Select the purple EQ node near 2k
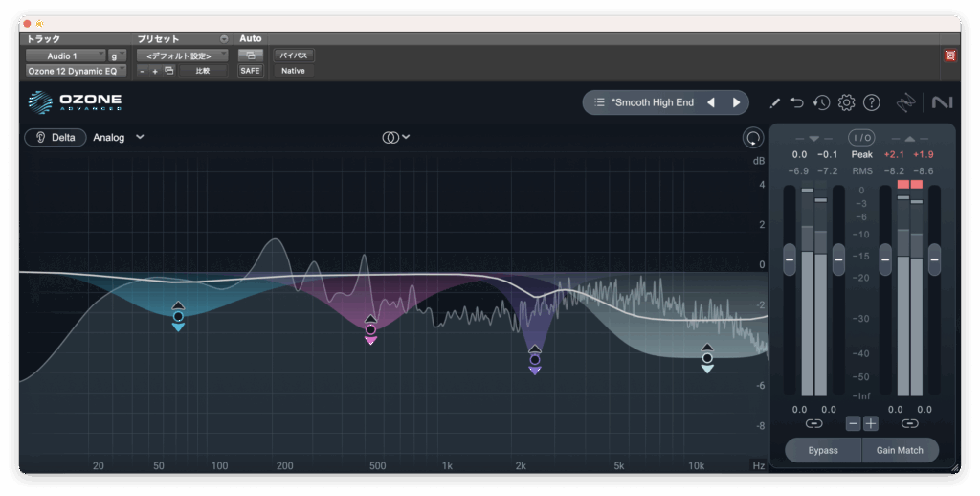The width and height of the screenshot is (980, 496). click(535, 360)
